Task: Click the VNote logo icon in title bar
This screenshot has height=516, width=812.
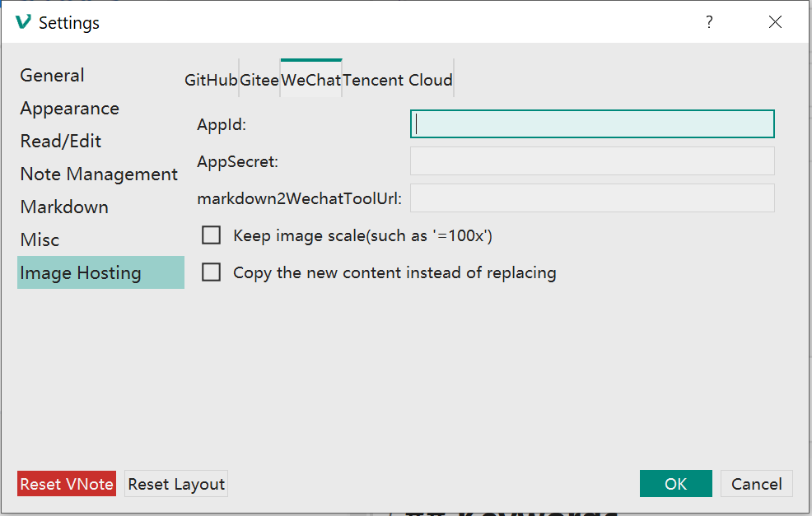Action: tap(23, 21)
